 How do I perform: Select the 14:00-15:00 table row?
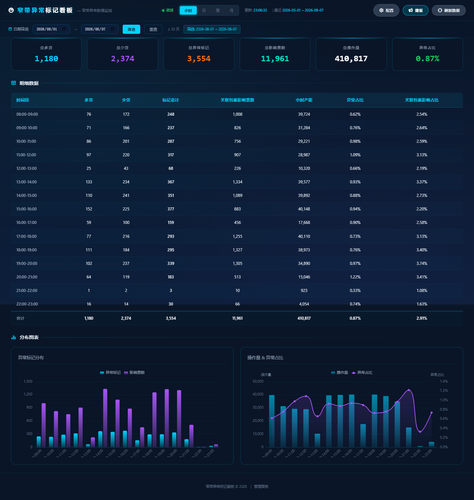coord(237,196)
